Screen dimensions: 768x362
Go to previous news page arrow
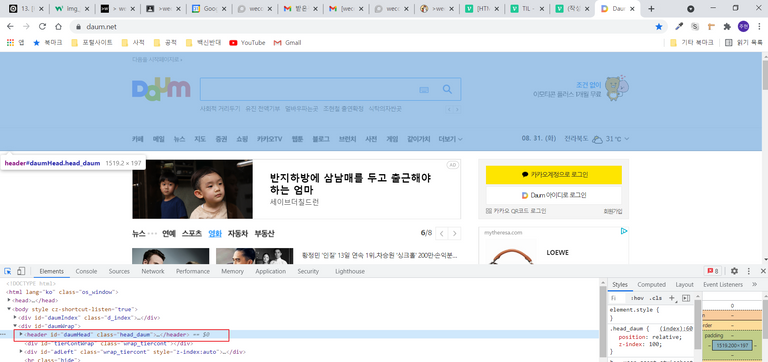[442, 234]
